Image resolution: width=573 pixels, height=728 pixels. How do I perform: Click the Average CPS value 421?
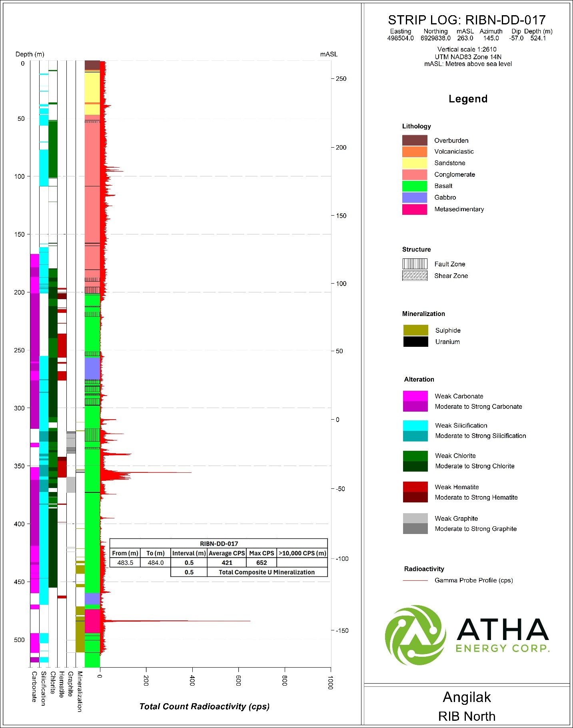(227, 563)
